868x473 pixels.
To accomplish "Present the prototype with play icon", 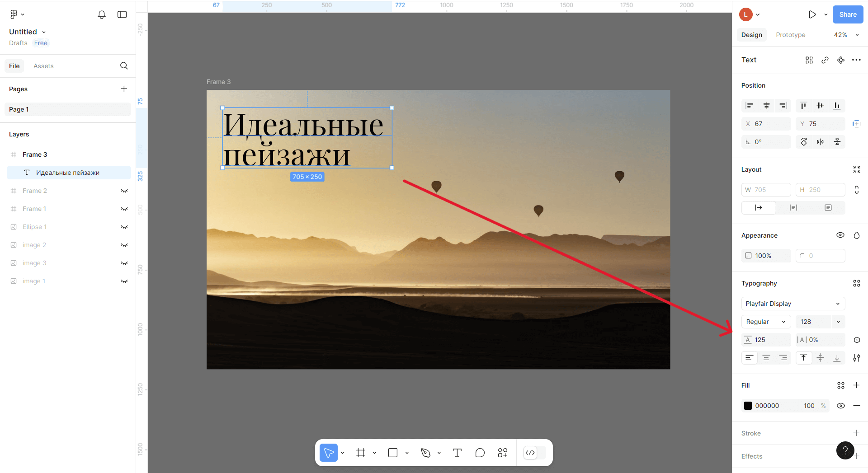I will [812, 14].
